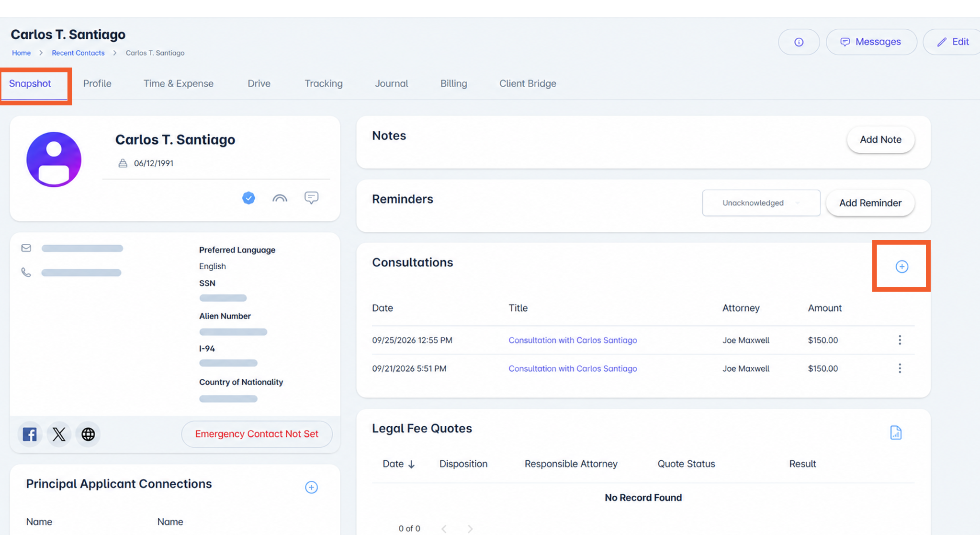Open the Time & Expense tab
980x535 pixels.
(x=179, y=84)
